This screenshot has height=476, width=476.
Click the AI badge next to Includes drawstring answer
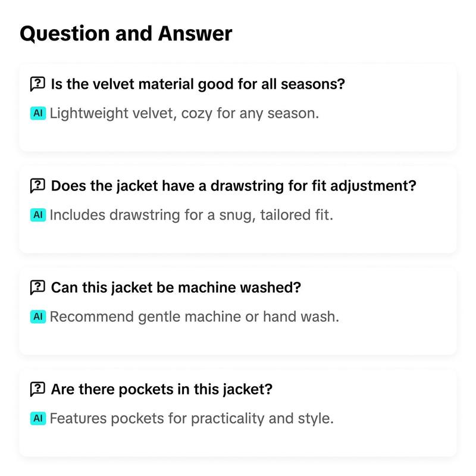[38, 215]
